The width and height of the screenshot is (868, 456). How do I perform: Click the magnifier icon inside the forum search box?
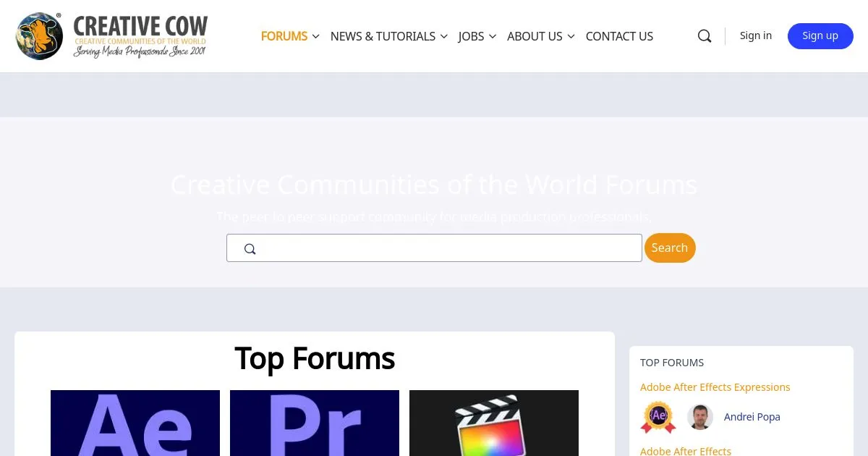pos(250,249)
